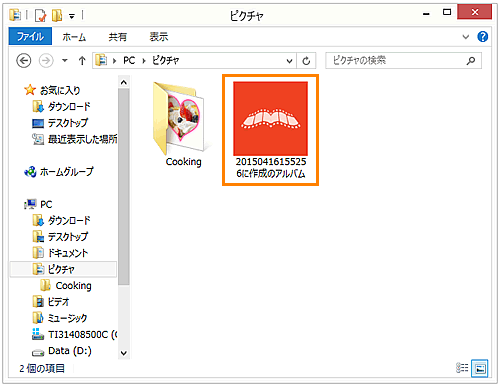Click the computer icon beside PC
The image size is (500, 386).
pos(31,204)
